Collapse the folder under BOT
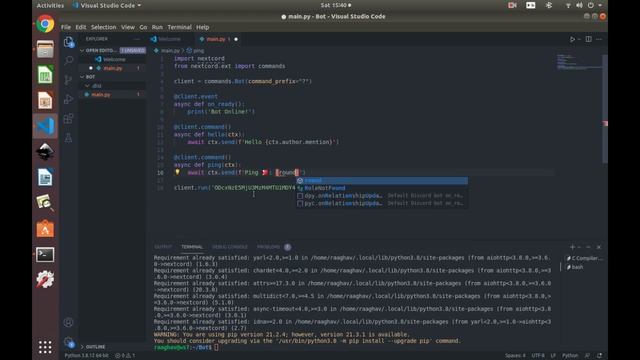This screenshot has width=640, height=360. coord(87,86)
